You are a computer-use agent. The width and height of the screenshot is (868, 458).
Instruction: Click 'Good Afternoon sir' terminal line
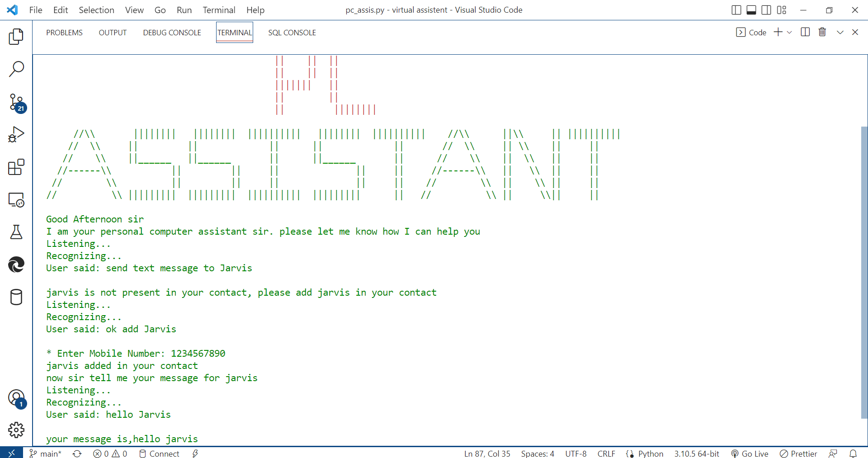click(95, 219)
